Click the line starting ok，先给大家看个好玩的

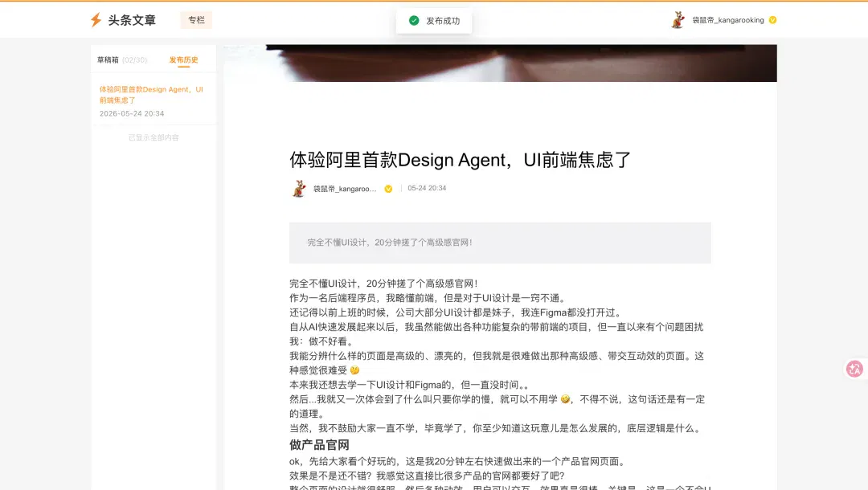coord(458,461)
